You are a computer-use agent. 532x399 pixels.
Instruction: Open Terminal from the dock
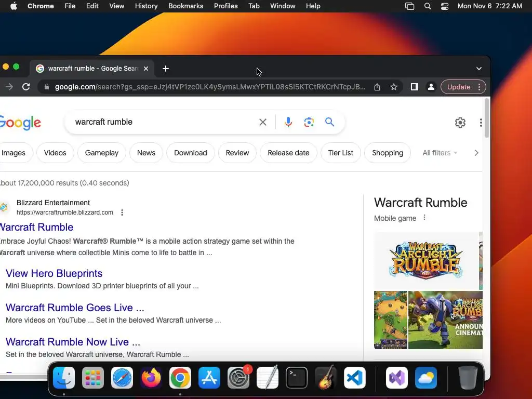point(297,378)
